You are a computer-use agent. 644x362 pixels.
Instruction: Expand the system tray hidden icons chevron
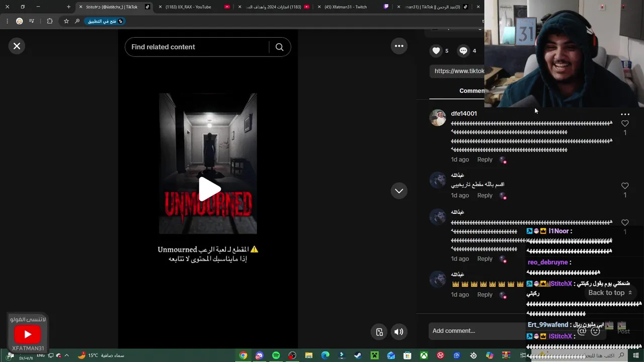tap(66, 355)
